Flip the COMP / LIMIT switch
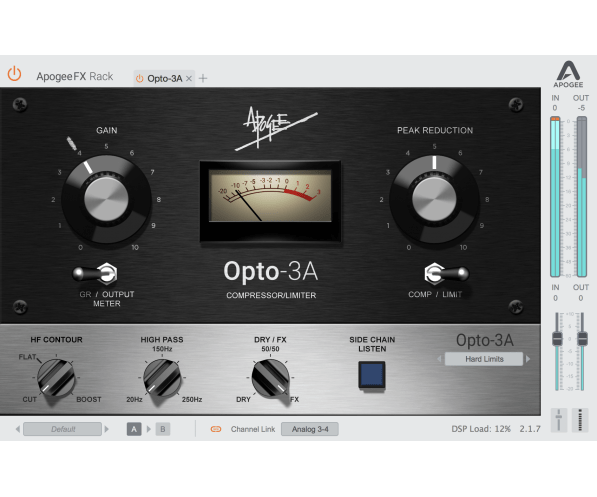Screen dimensions: 597x497 click(446, 273)
